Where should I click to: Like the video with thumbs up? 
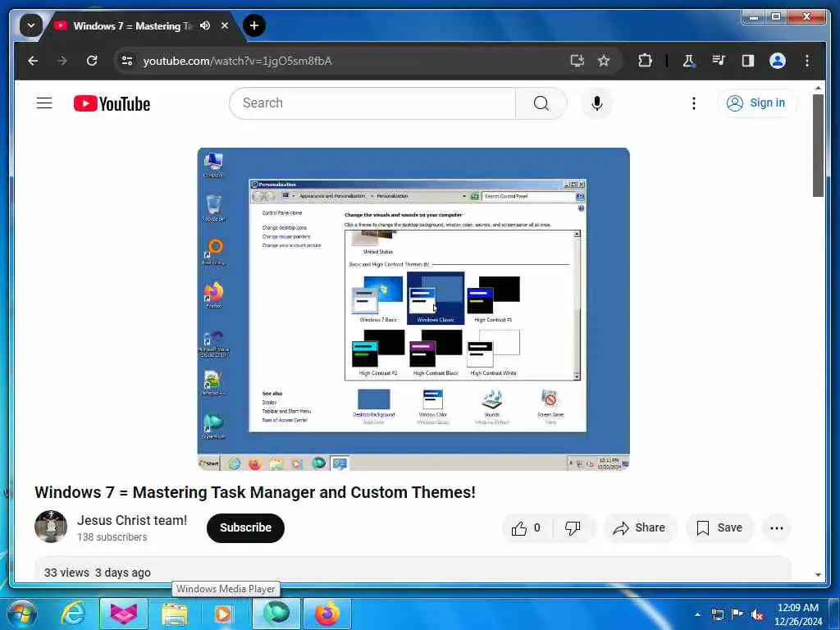[526, 528]
